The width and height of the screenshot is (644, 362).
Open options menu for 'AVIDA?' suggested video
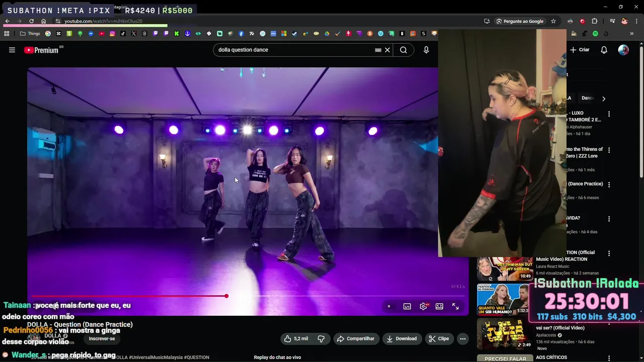[609, 219]
